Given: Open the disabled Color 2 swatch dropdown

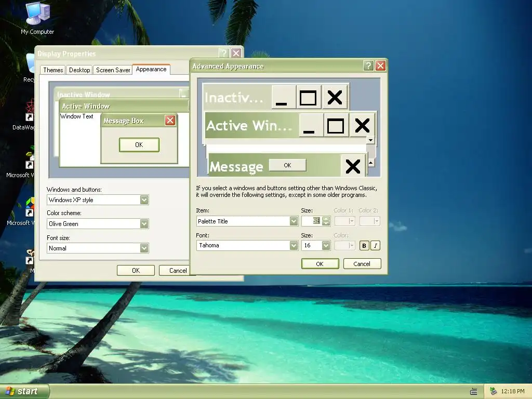Looking at the screenshot, I should pyautogui.click(x=369, y=221).
